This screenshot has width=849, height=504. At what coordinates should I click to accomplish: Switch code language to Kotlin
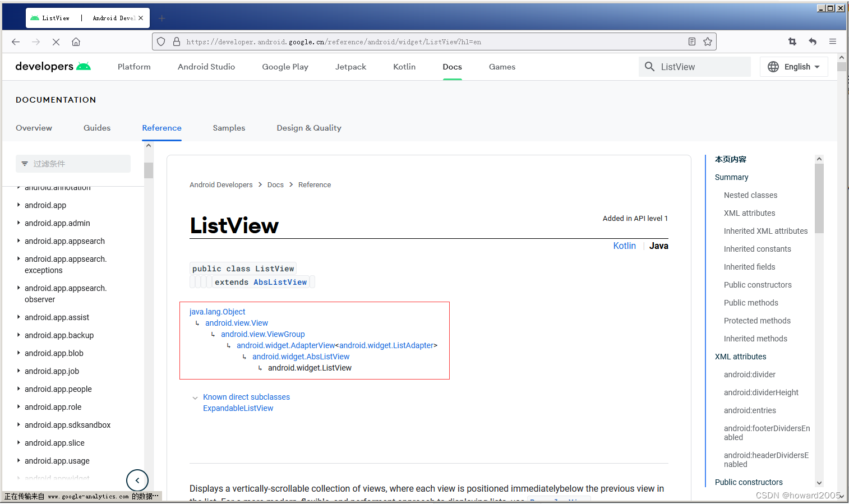[624, 246]
